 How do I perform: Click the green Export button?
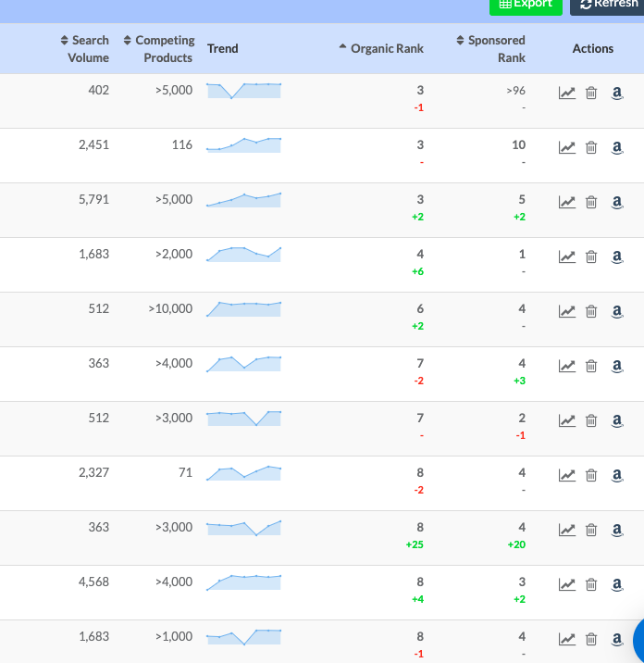(x=526, y=5)
